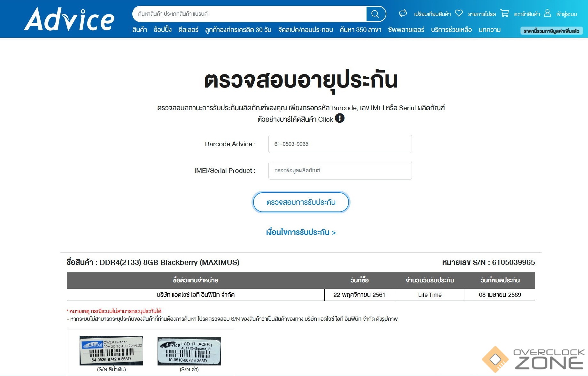Open the ช้อปปิ้ง menu
This screenshot has width=588, height=376.
[163, 30]
